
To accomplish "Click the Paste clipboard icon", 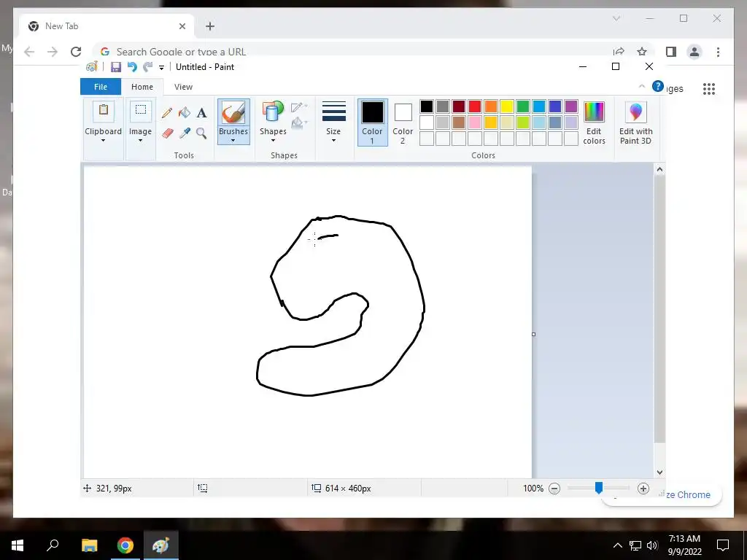I will (x=103, y=111).
